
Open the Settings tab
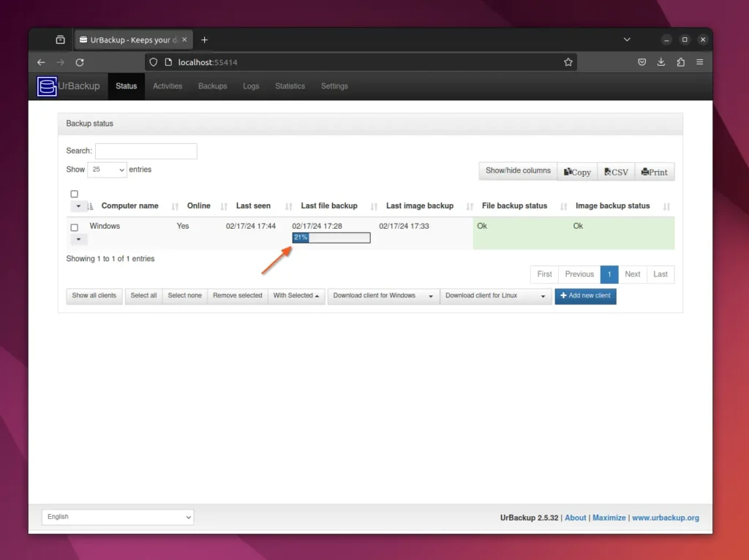(x=334, y=86)
